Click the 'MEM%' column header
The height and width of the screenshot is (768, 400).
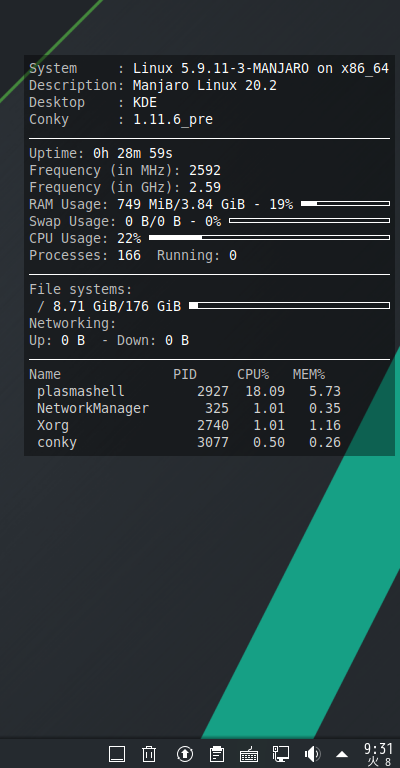click(x=309, y=375)
